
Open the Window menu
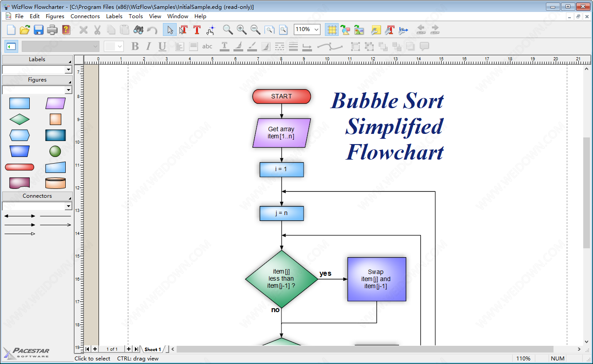click(x=178, y=16)
